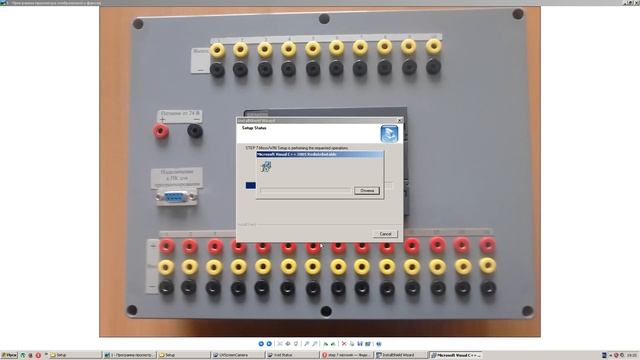The height and width of the screenshot is (360, 640).
Task: Click the language indicator in system tray
Action: click(604, 355)
